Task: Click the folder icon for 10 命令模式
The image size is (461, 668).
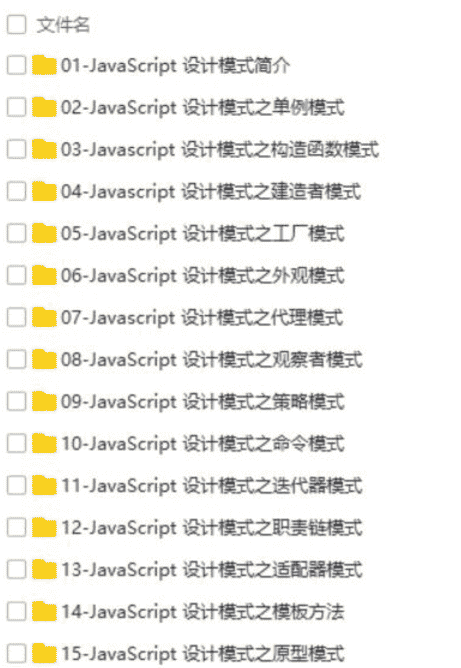Action: coord(44,443)
